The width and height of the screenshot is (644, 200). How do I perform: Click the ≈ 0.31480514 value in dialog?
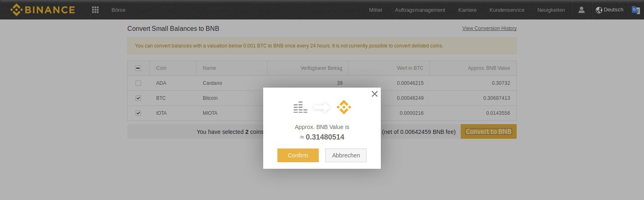coord(322,137)
